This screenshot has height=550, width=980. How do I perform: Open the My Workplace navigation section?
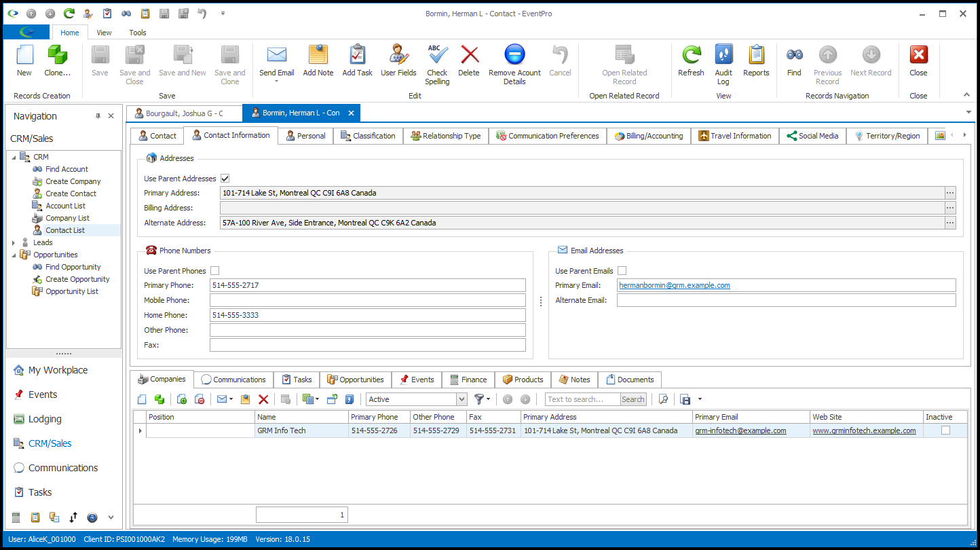[x=58, y=370]
